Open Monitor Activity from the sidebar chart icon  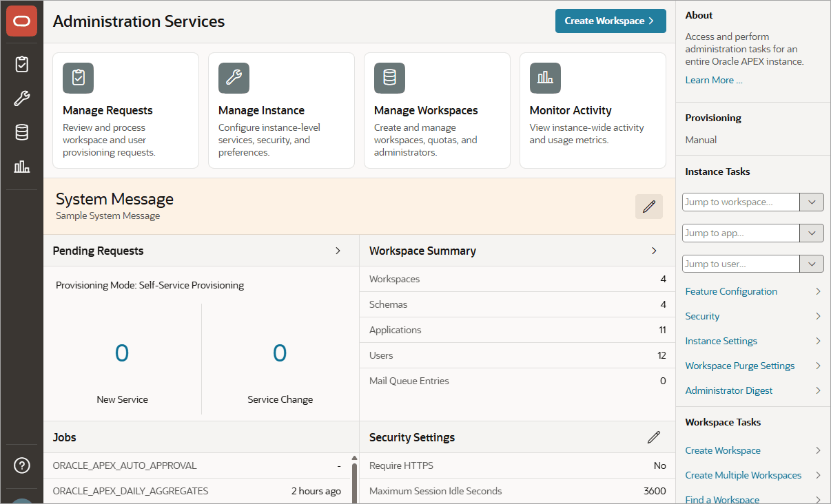coord(21,166)
